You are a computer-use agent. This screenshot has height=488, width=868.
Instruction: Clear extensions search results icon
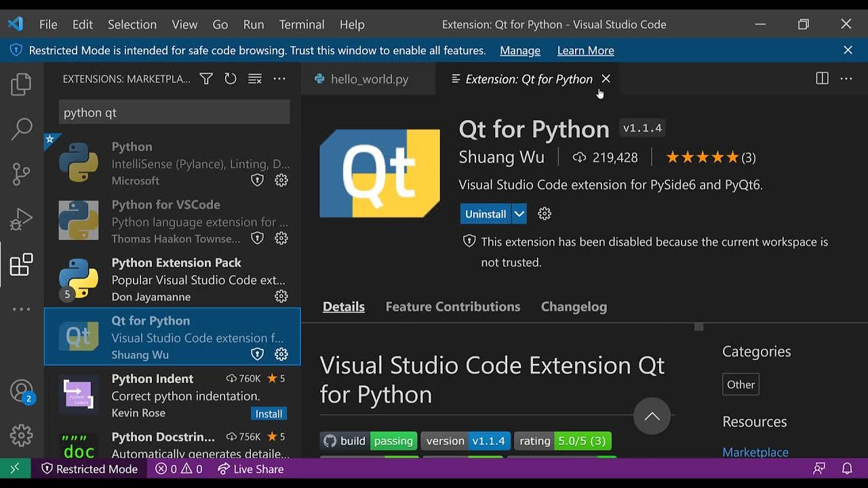point(255,79)
